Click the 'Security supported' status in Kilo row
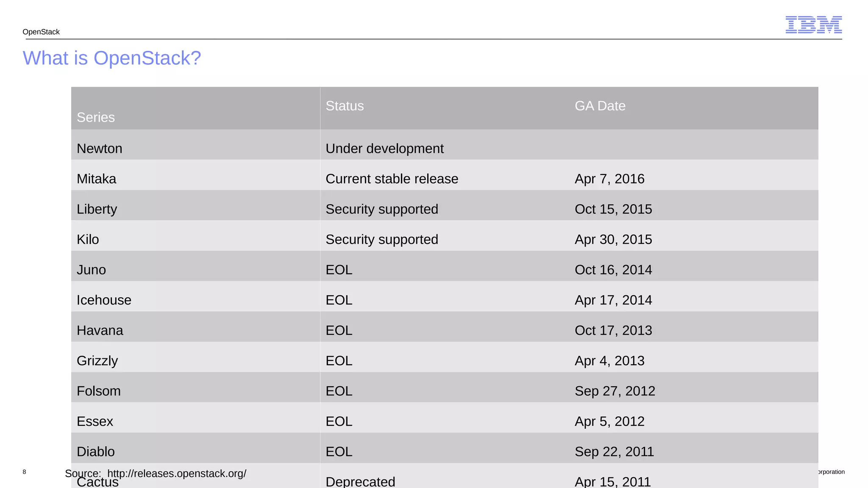Viewport: 868px width, 488px height. coord(382,239)
